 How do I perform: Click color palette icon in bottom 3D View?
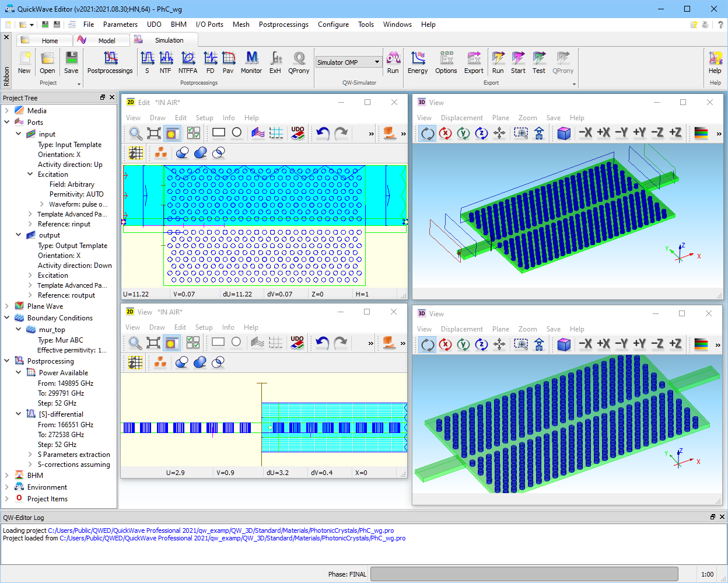pyautogui.click(x=701, y=344)
